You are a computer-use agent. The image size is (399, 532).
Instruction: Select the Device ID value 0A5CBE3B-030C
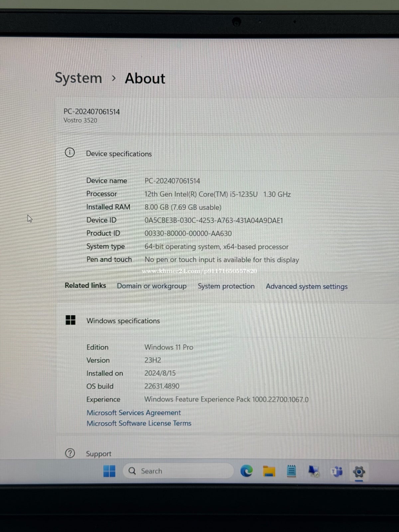(213, 220)
